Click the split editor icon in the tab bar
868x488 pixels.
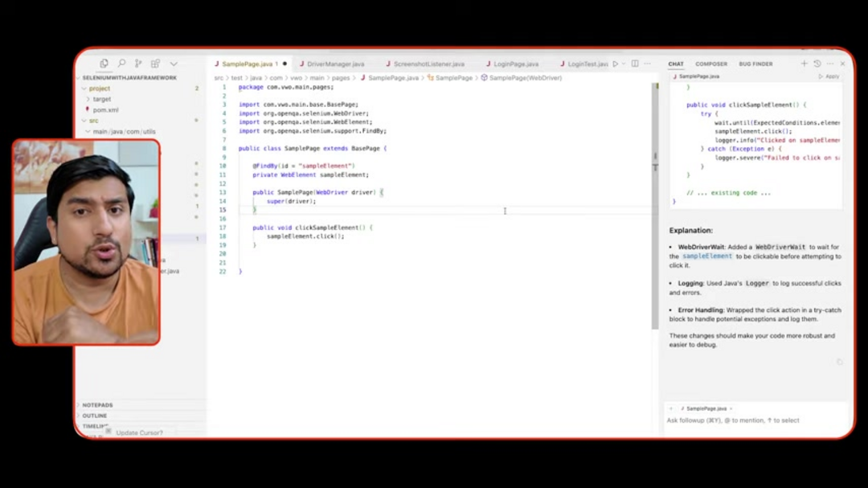point(634,64)
